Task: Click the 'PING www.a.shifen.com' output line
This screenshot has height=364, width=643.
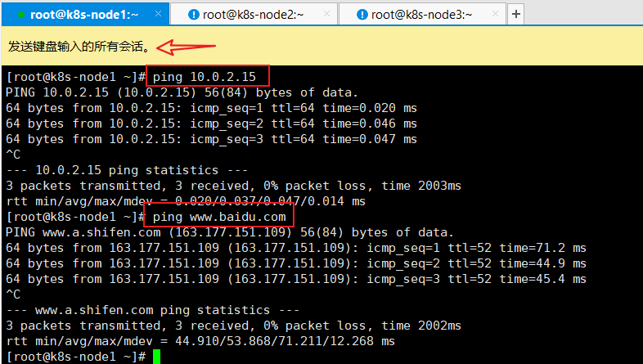Action: [x=230, y=232]
